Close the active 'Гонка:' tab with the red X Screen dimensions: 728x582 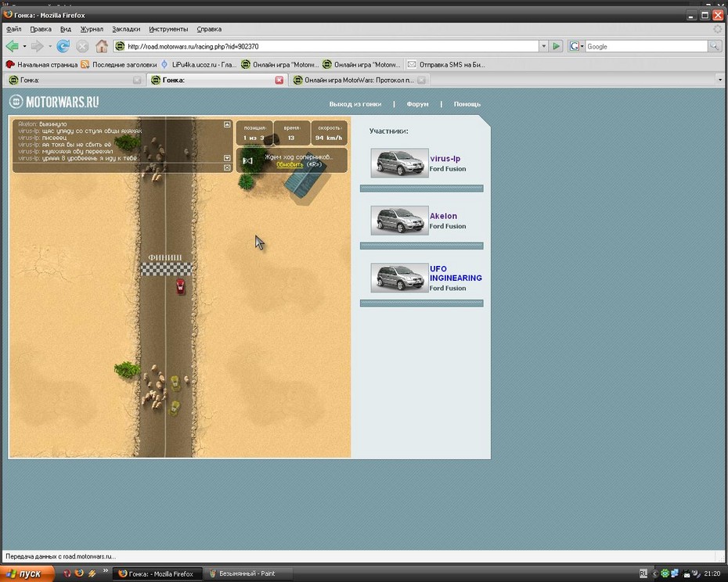[x=279, y=81]
